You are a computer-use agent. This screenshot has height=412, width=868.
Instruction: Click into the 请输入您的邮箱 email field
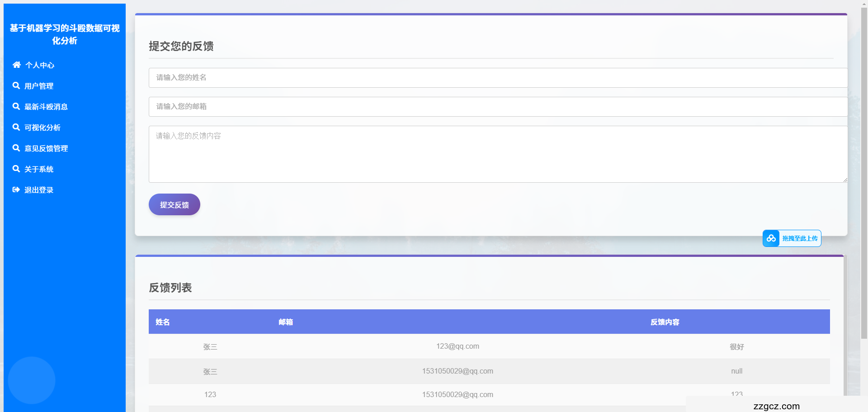(x=497, y=107)
